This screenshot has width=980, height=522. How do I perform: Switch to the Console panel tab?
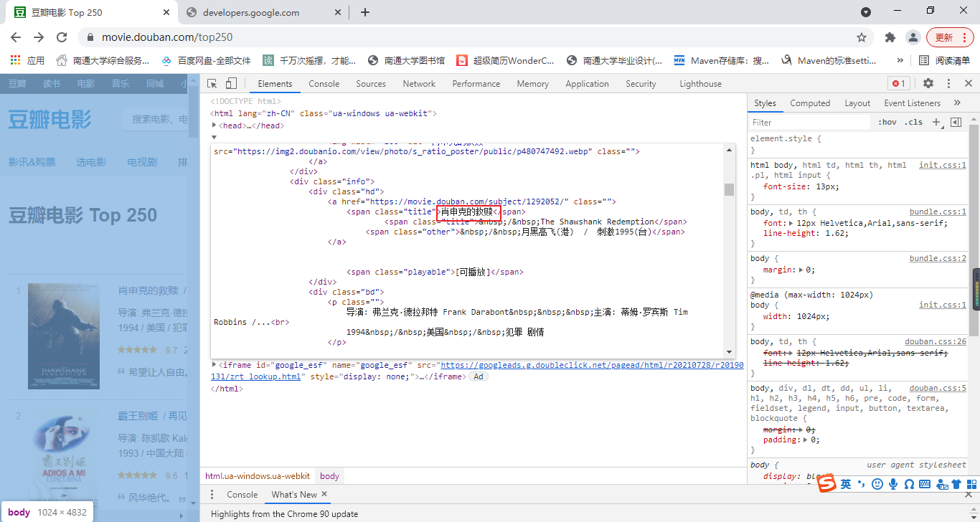324,84
